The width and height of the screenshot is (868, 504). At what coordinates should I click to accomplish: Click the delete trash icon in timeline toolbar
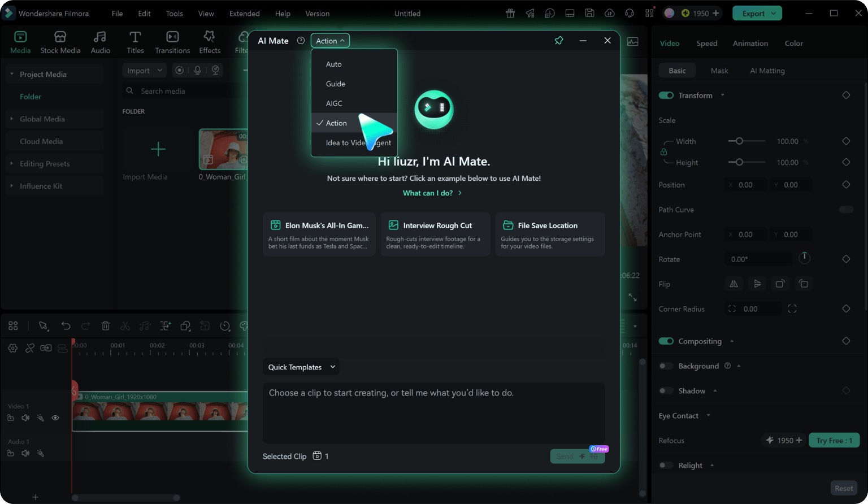point(105,326)
